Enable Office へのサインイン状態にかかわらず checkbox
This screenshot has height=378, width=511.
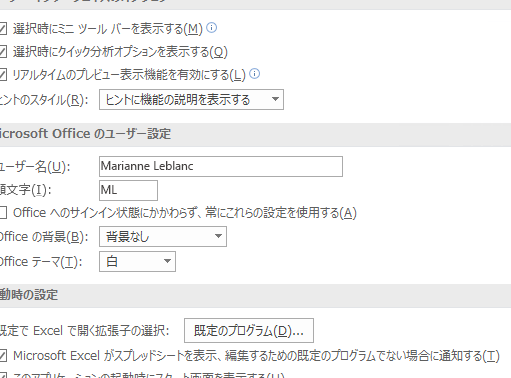[3, 213]
